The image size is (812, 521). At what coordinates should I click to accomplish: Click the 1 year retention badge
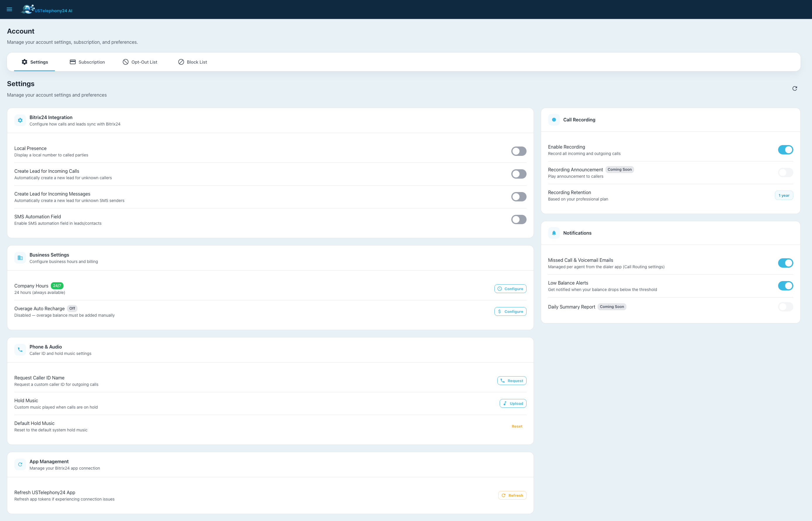(784, 196)
